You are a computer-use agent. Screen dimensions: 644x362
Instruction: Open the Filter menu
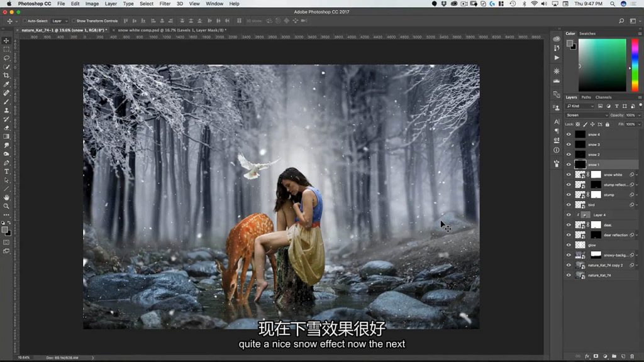165,4
